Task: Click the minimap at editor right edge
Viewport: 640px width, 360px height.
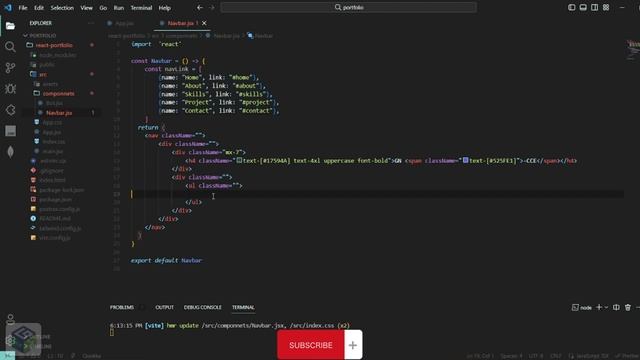Action: [633, 50]
